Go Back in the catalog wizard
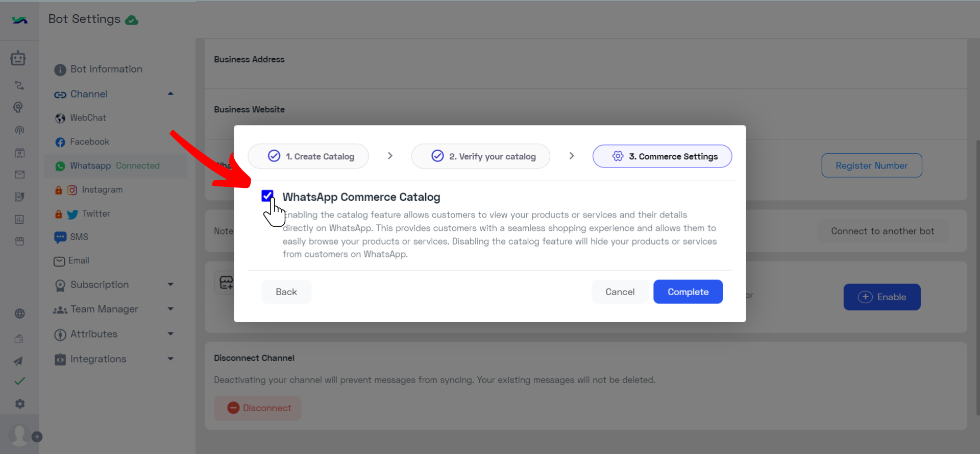Viewport: 980px width, 454px height. point(286,292)
